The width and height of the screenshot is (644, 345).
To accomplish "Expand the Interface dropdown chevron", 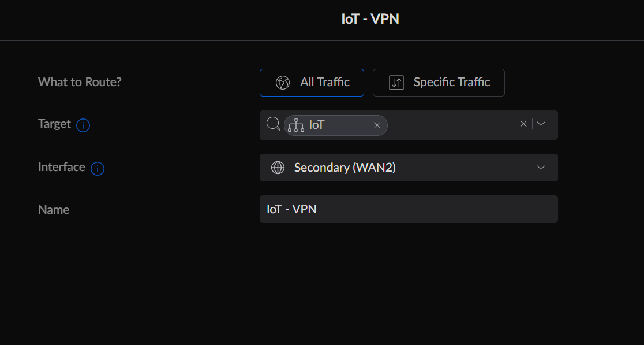I will click(541, 168).
